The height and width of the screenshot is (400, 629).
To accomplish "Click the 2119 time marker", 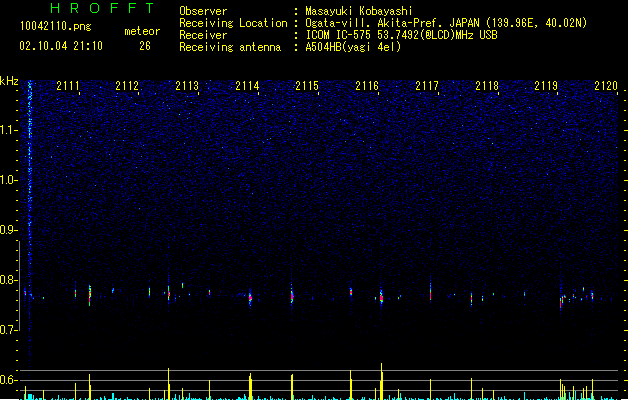I will point(546,86).
